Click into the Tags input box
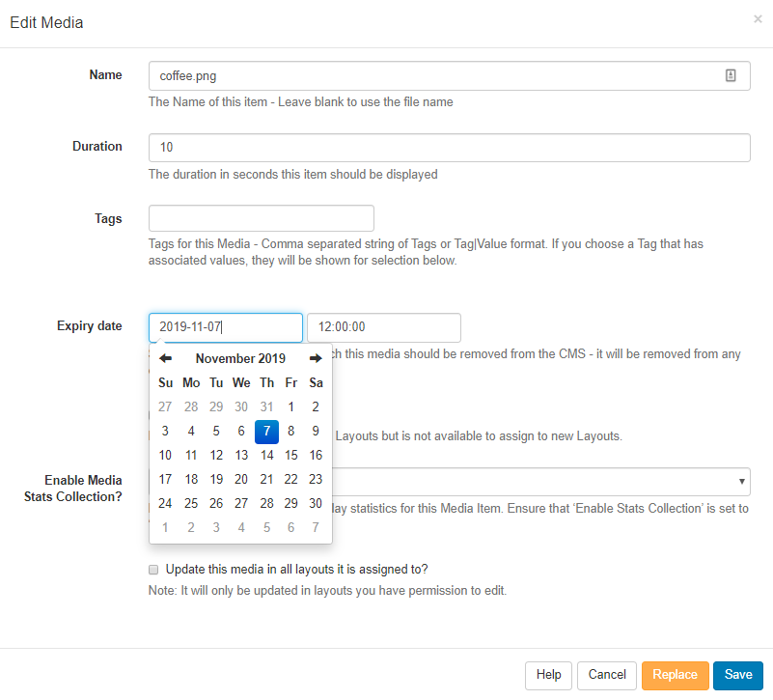 click(261, 218)
